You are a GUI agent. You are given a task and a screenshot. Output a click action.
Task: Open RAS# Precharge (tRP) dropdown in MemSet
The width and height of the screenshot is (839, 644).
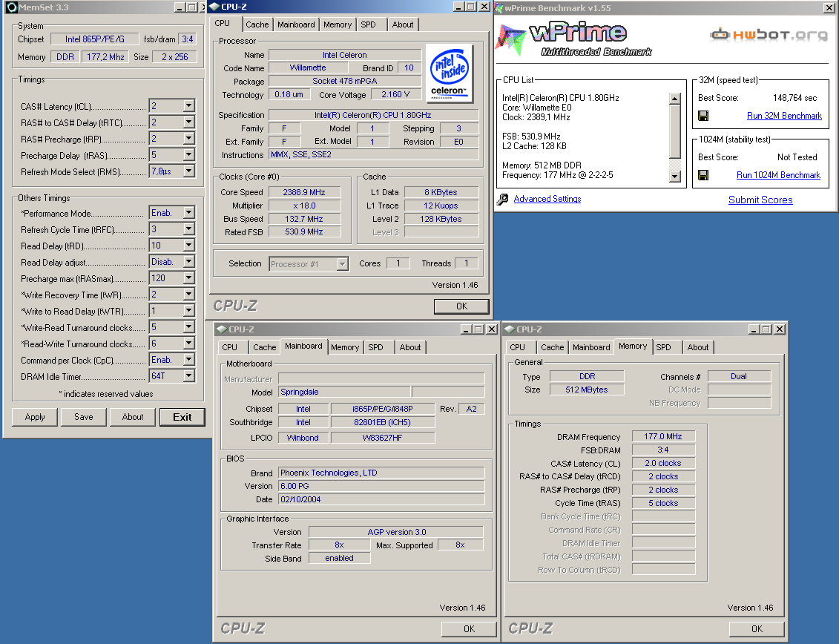(188, 139)
